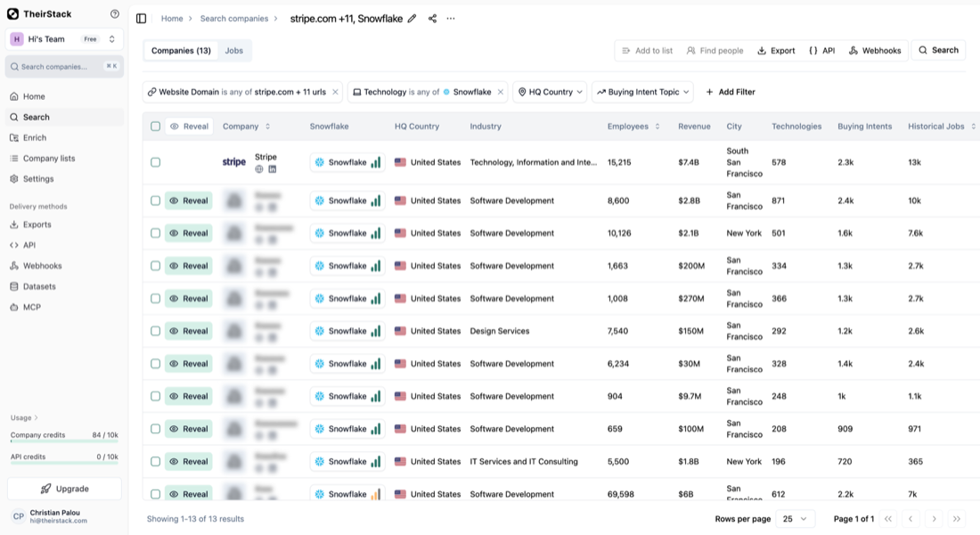The height and width of the screenshot is (535, 980).
Task: Open Exports delivery method
Action: (x=37, y=225)
